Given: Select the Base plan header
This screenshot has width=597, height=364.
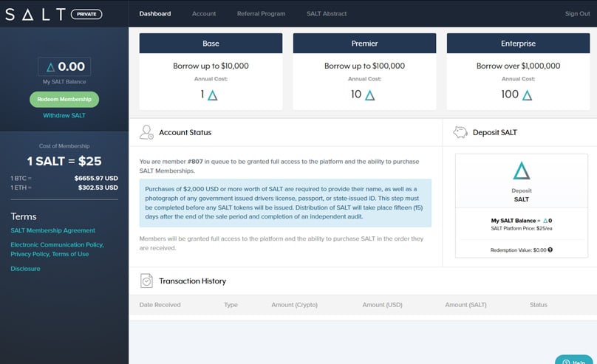Looking at the screenshot, I should tap(211, 44).
